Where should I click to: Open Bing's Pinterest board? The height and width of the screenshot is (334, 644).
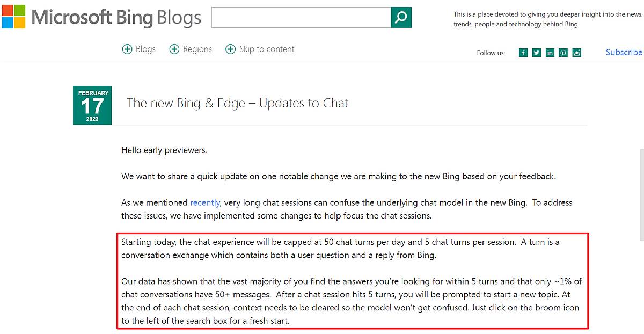[563, 52]
